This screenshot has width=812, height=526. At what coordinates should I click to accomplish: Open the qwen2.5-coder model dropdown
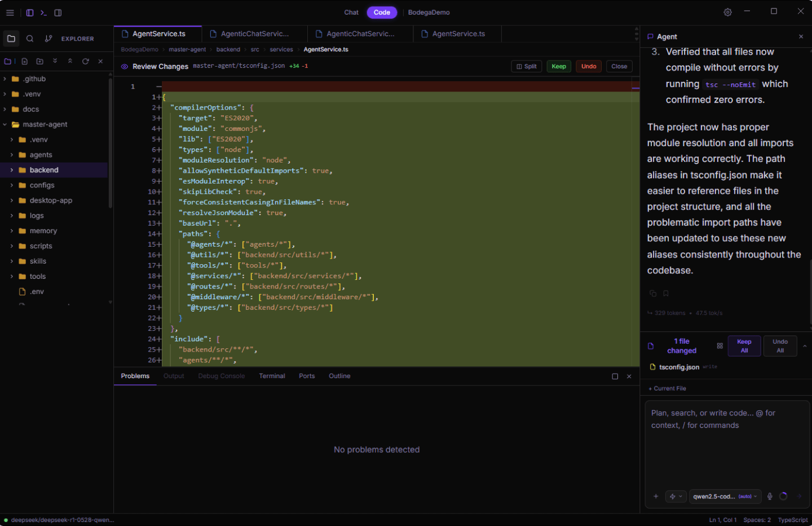725,496
